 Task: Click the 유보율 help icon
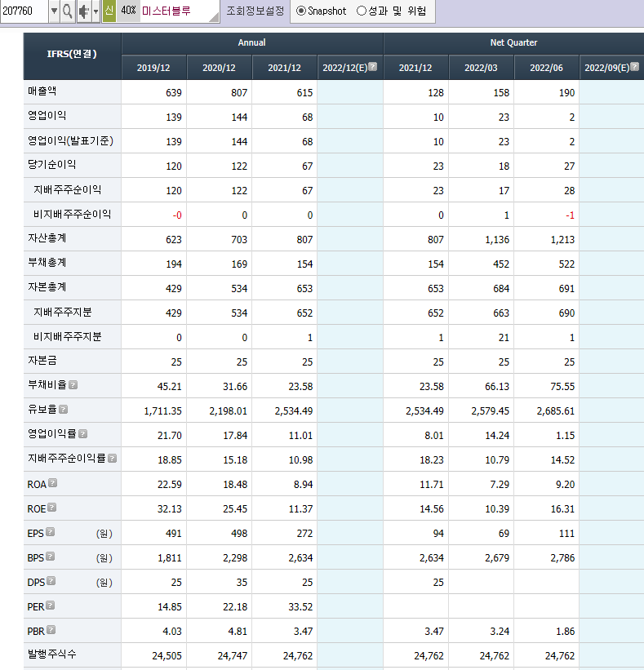coord(63,410)
